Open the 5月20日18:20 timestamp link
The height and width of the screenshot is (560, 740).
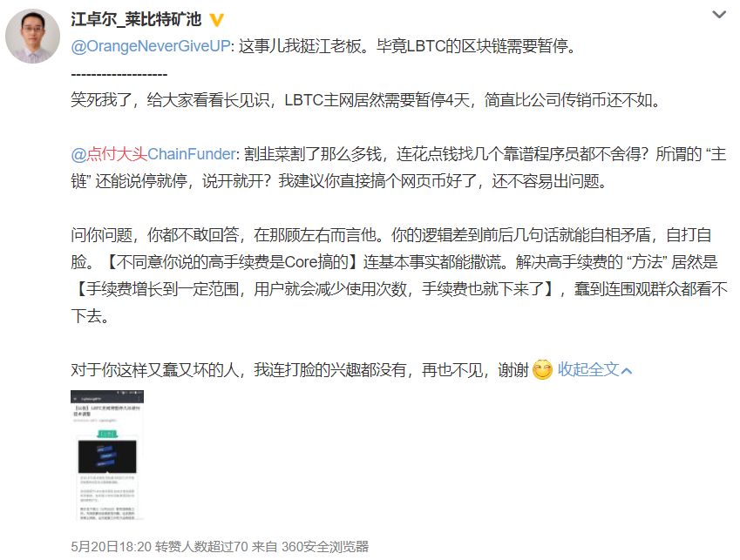tap(111, 547)
